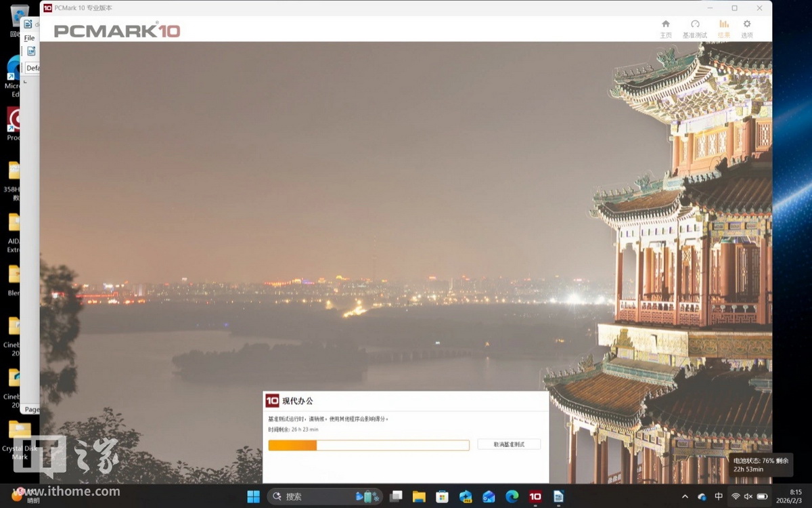Viewport: 812px width, 508px height.
Task: Click the PCMark 10 taskbar icon
Action: click(x=535, y=496)
